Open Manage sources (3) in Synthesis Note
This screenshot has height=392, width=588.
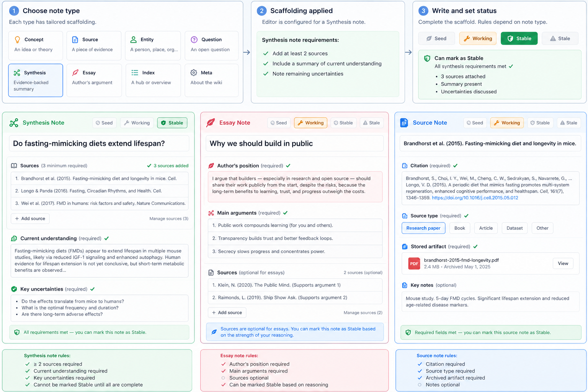(x=169, y=219)
